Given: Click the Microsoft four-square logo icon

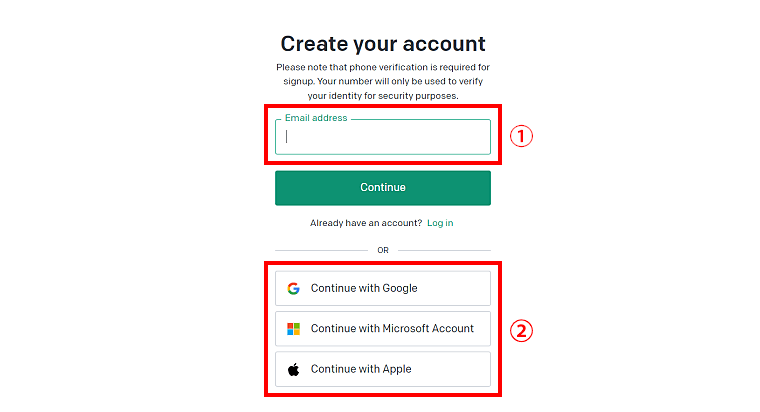Looking at the screenshot, I should coord(293,329).
